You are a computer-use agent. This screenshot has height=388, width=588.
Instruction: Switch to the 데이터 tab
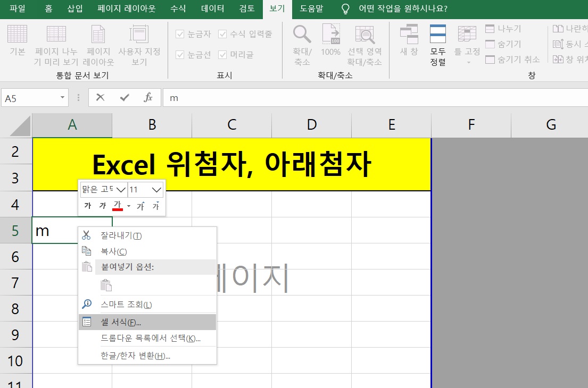point(213,9)
